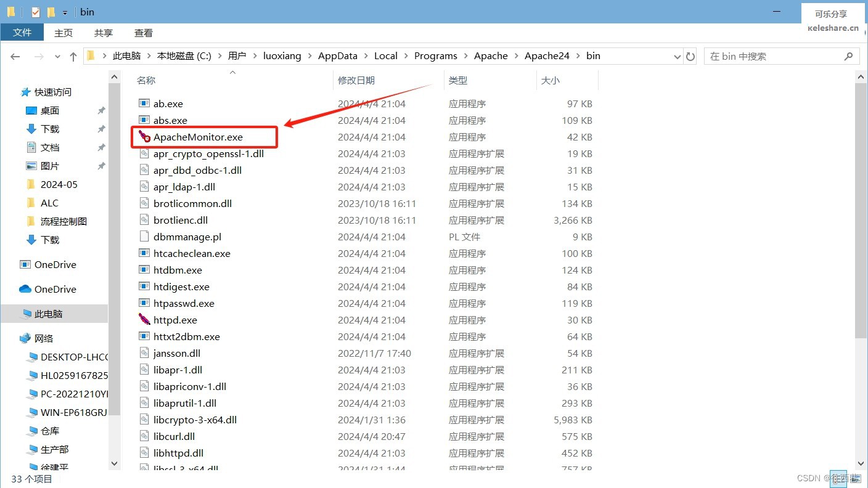Viewport: 868px width, 488px height.
Task: Expand the chevron after Programs in path
Action: click(466, 56)
